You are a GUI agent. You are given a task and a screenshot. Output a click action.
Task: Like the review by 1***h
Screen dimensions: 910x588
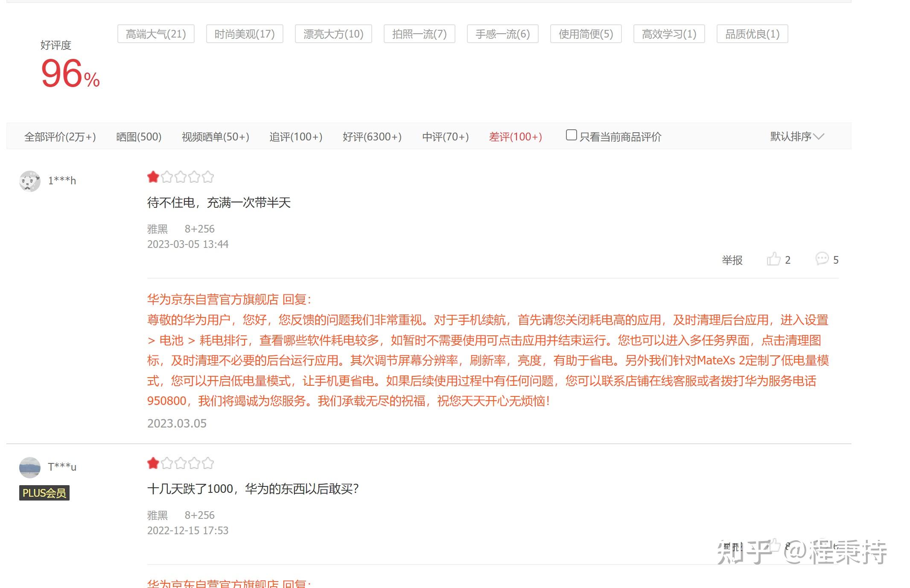(779, 259)
